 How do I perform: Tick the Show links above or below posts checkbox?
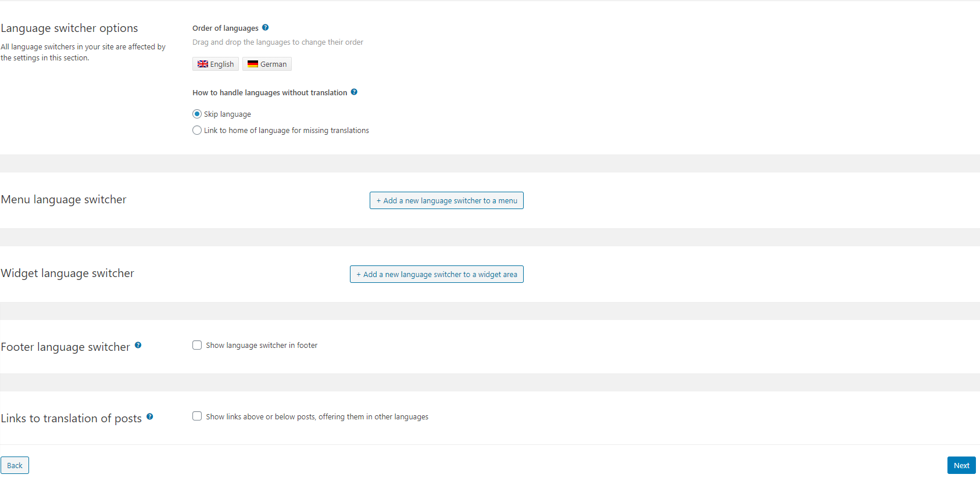(x=197, y=416)
